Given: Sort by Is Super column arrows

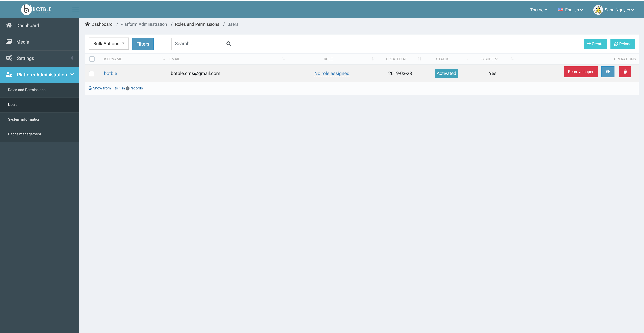Looking at the screenshot, I should coord(512,59).
